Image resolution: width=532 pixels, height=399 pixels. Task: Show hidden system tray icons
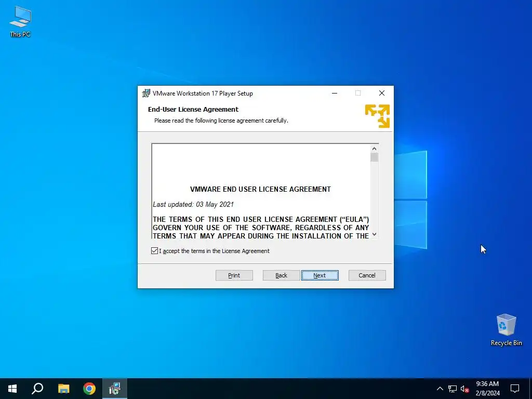(x=440, y=389)
